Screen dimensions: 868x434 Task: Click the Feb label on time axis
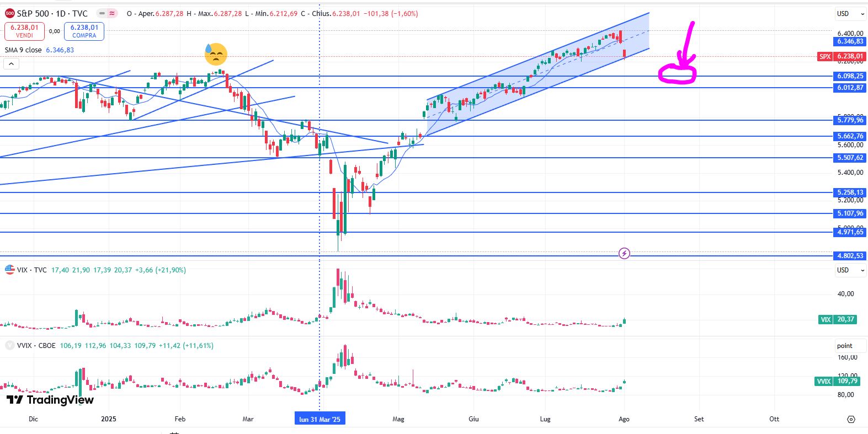180,419
